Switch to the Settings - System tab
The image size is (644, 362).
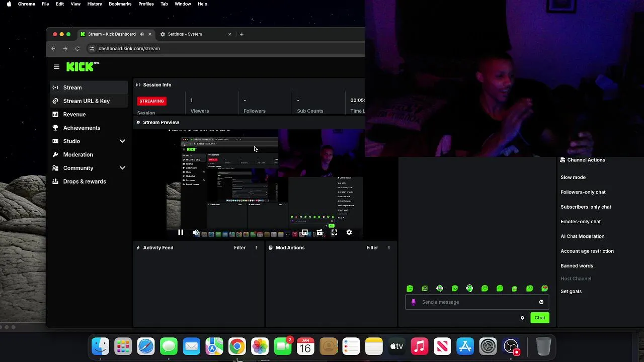[194, 34]
